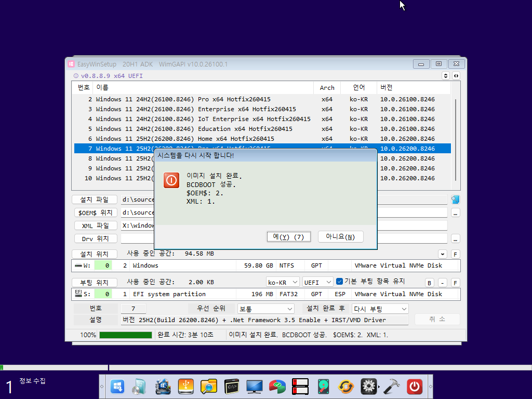
Task: Select row 2 Windows 11 24H2 Pro
Action: [262, 99]
